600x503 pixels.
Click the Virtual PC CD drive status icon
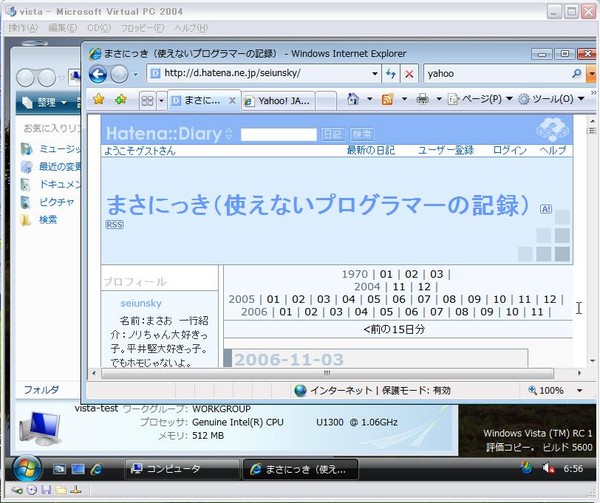point(32,490)
